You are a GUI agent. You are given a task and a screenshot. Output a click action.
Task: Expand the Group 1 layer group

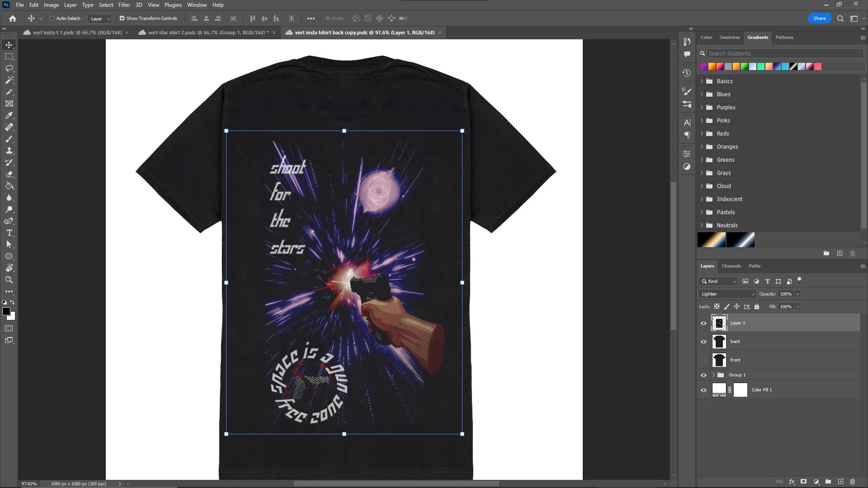[x=713, y=375]
